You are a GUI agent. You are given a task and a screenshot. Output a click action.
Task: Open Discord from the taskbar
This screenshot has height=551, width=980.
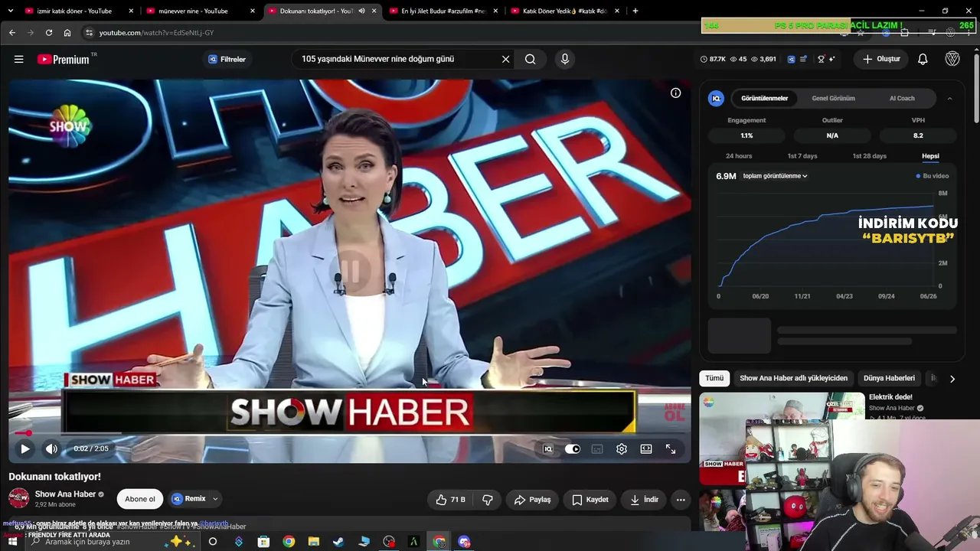point(464,542)
